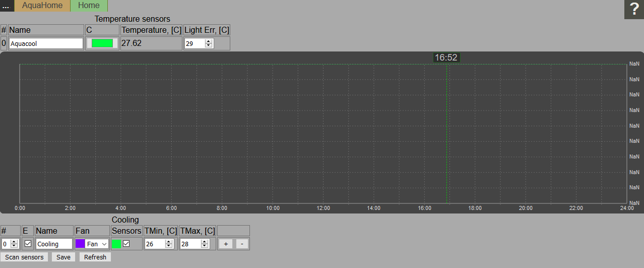Image resolution: width=644 pixels, height=268 pixels.
Task: Click the Light Err value spinner
Action: coord(209,43)
